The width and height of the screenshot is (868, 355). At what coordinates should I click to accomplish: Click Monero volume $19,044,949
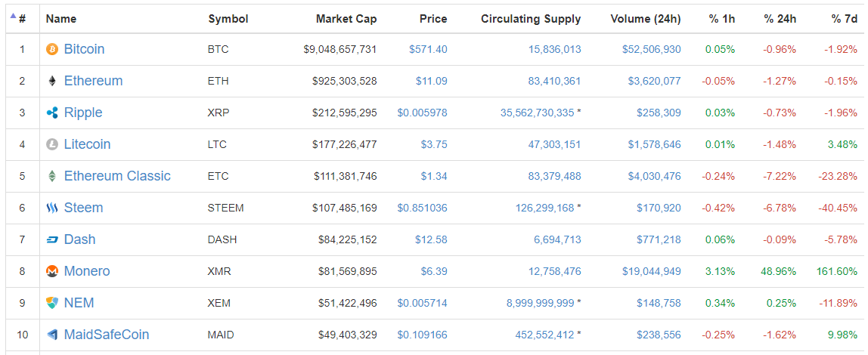(652, 271)
